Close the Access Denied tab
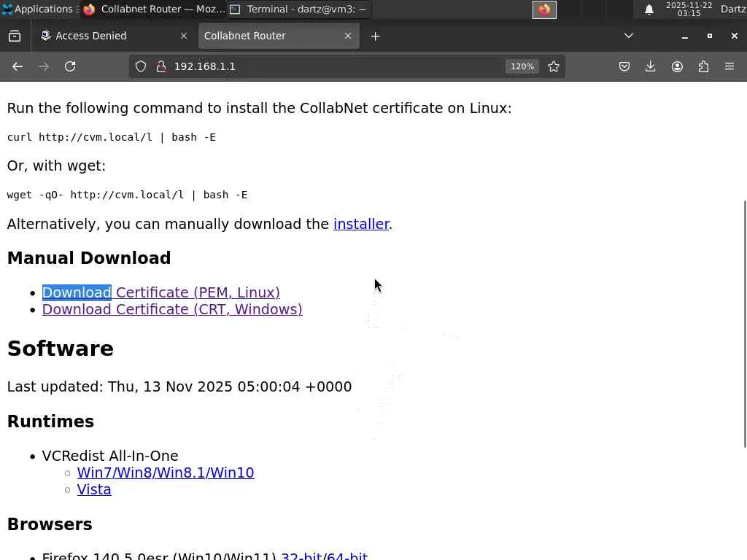 click(183, 36)
